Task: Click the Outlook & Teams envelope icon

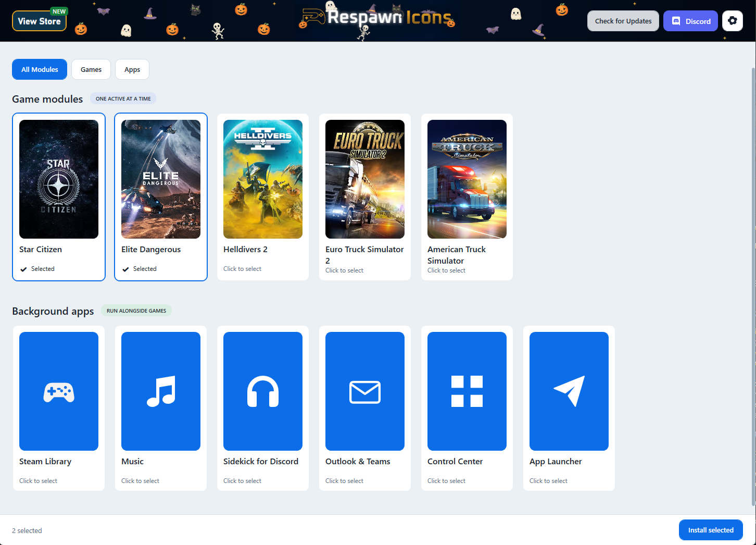Action: [x=365, y=392]
